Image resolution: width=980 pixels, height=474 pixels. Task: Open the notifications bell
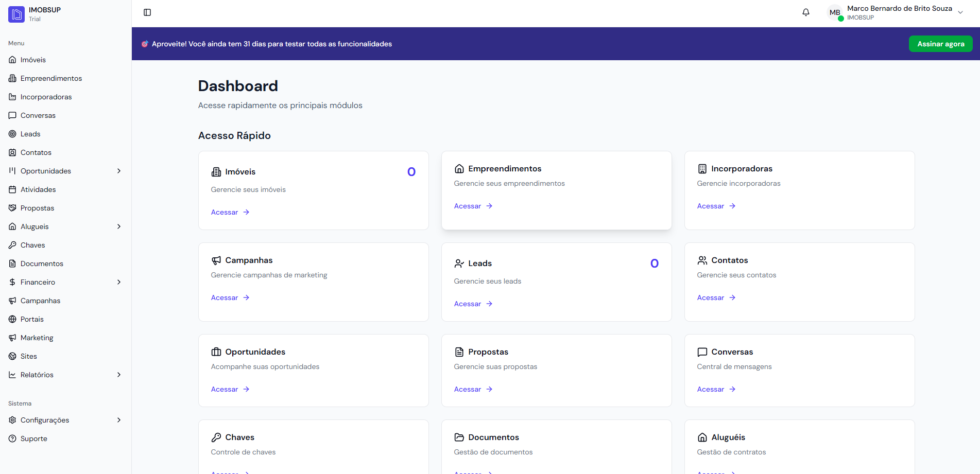806,12
